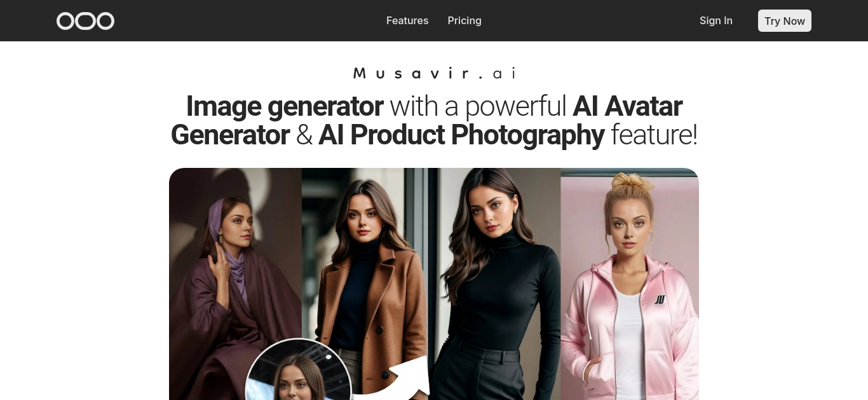Viewport: 868px width, 400px height.
Task: Click the 'with a powerful' headline text
Action: tap(478, 106)
